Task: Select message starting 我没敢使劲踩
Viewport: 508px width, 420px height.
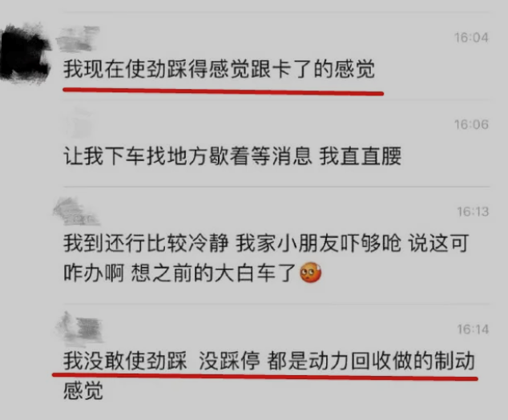Action: point(269,361)
